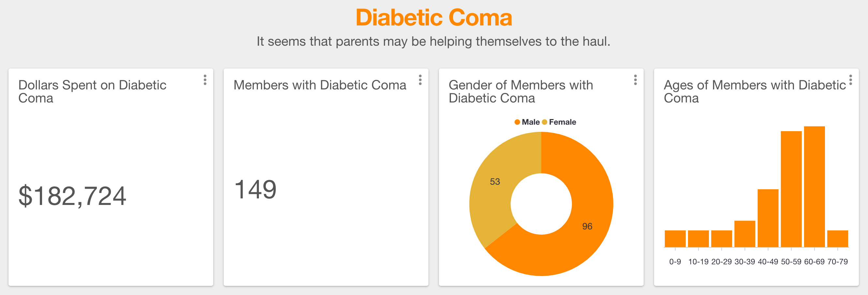Click the 0-9 age bar

click(x=675, y=239)
